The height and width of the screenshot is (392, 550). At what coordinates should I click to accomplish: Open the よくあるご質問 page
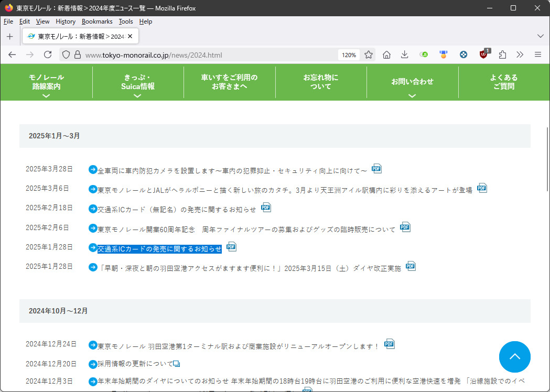click(x=503, y=82)
